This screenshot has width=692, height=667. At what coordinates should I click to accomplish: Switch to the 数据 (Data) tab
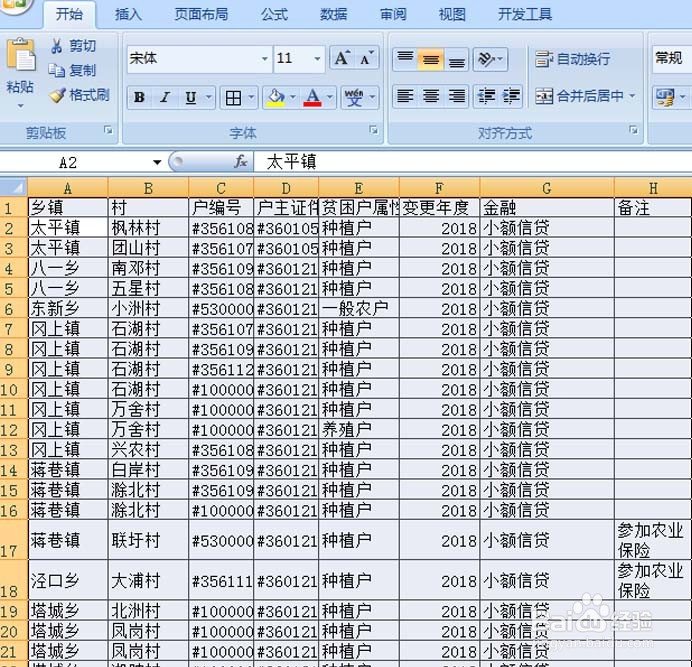pos(334,14)
